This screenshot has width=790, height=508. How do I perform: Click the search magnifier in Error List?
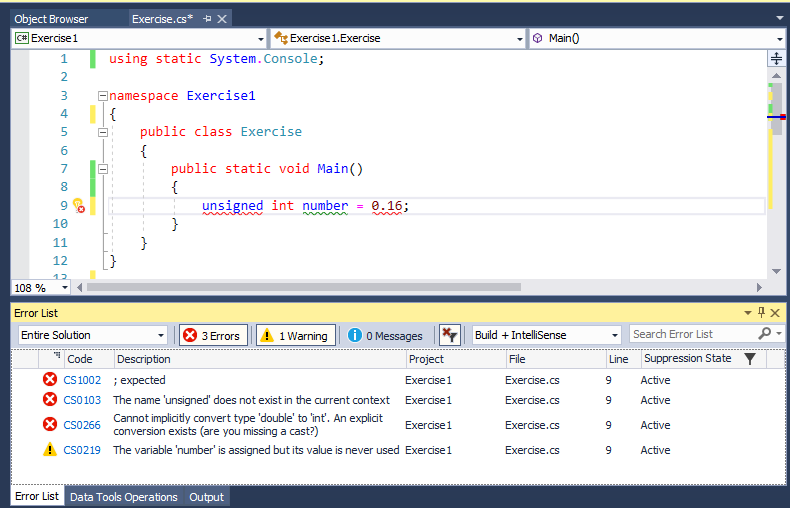coord(764,333)
